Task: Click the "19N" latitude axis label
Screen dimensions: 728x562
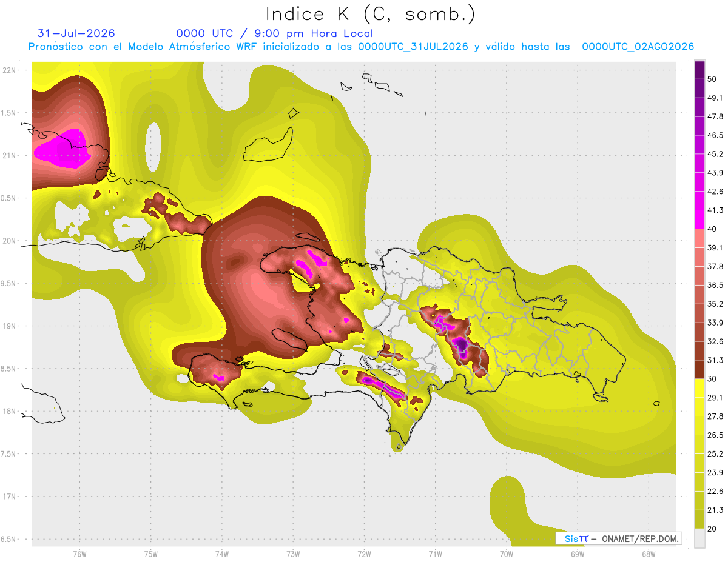Action: (x=10, y=326)
